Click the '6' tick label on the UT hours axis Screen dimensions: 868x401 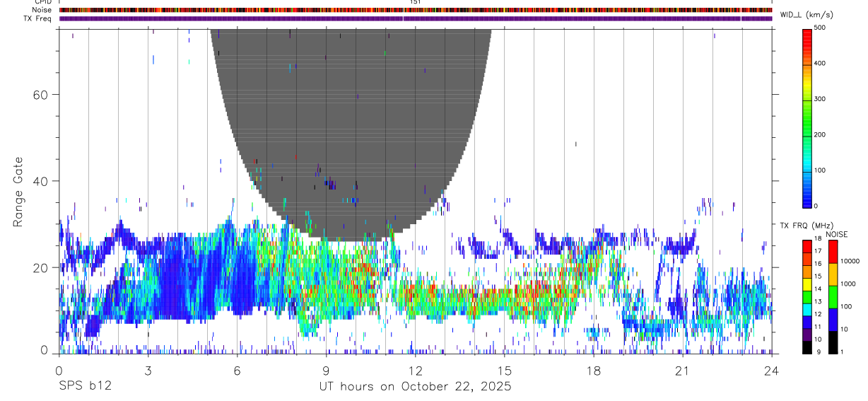click(237, 371)
